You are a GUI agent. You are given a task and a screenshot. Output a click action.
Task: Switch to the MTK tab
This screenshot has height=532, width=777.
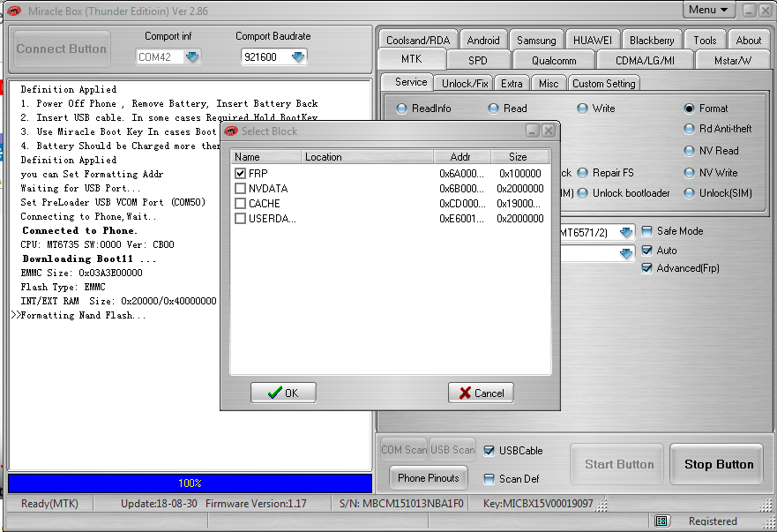[411, 59]
